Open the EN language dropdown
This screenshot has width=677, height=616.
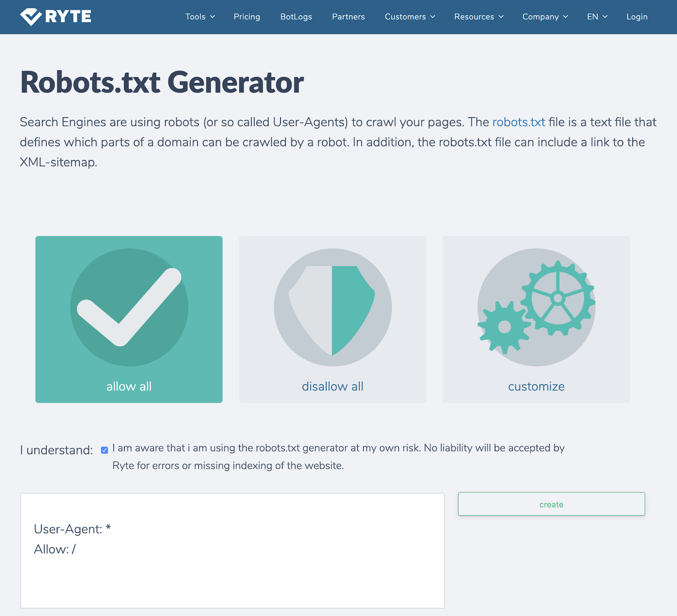597,17
